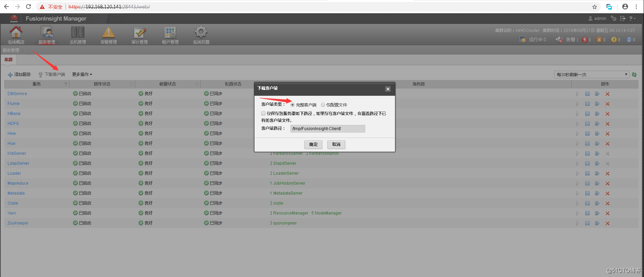The image size is (644, 277).
Task: Click stop icon in DBService row
Action: click(587, 94)
